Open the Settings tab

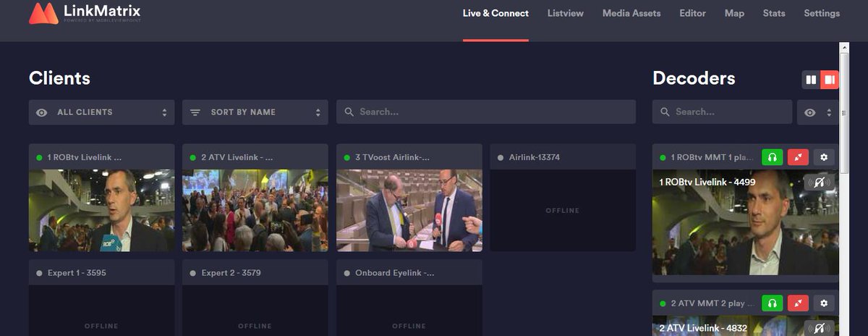822,13
